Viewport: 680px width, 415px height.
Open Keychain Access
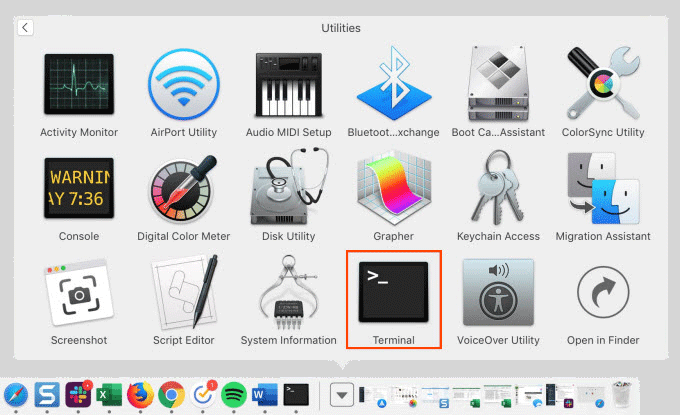[497, 187]
